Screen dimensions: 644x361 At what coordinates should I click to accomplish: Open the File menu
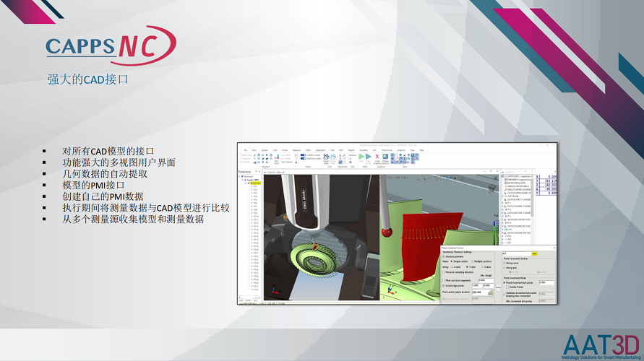click(244, 150)
